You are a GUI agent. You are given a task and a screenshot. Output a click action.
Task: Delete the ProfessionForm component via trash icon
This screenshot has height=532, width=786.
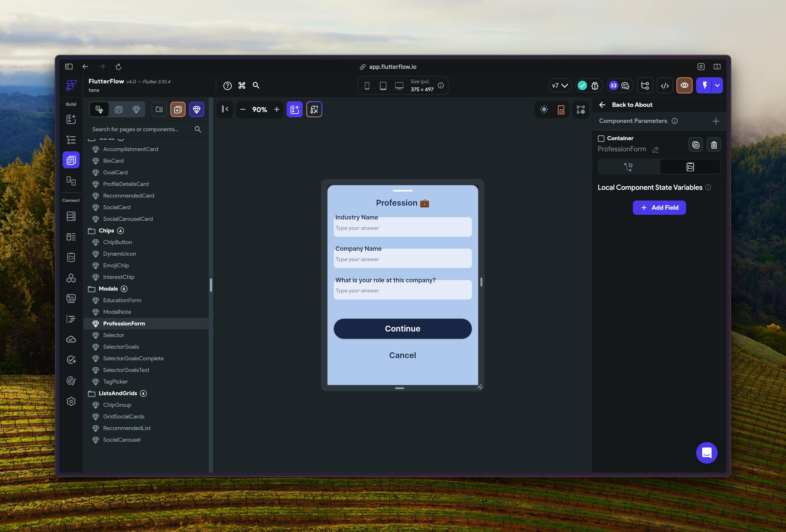pyautogui.click(x=714, y=145)
